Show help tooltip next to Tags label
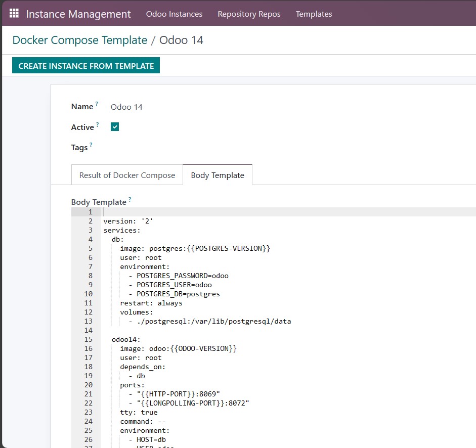Image resolution: width=476 pixels, height=448 pixels. point(91,145)
